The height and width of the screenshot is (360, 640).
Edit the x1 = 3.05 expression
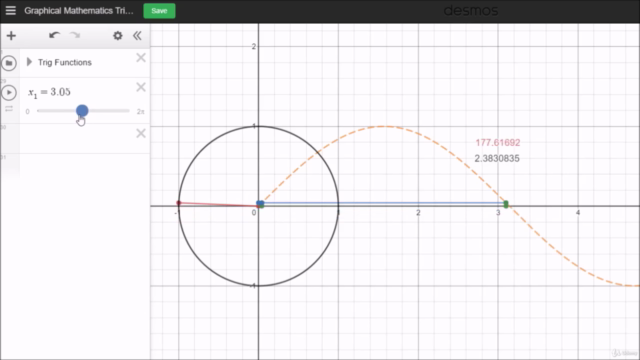point(49,92)
